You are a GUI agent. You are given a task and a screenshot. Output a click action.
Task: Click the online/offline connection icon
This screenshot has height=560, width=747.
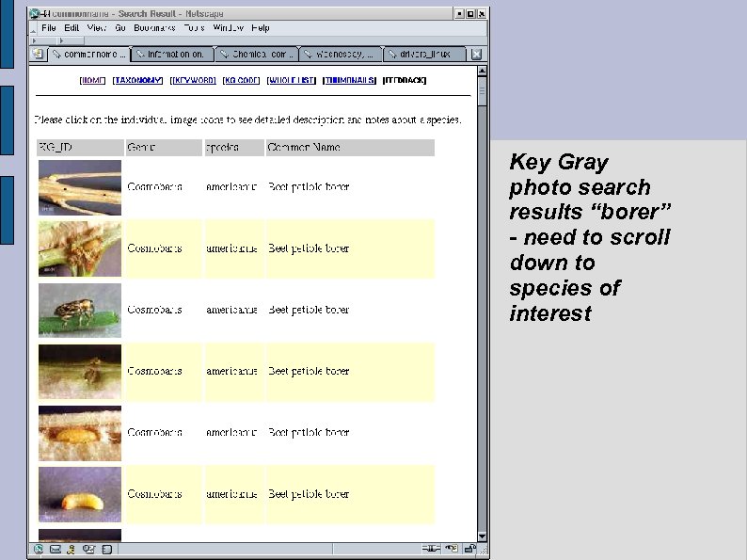(x=431, y=549)
